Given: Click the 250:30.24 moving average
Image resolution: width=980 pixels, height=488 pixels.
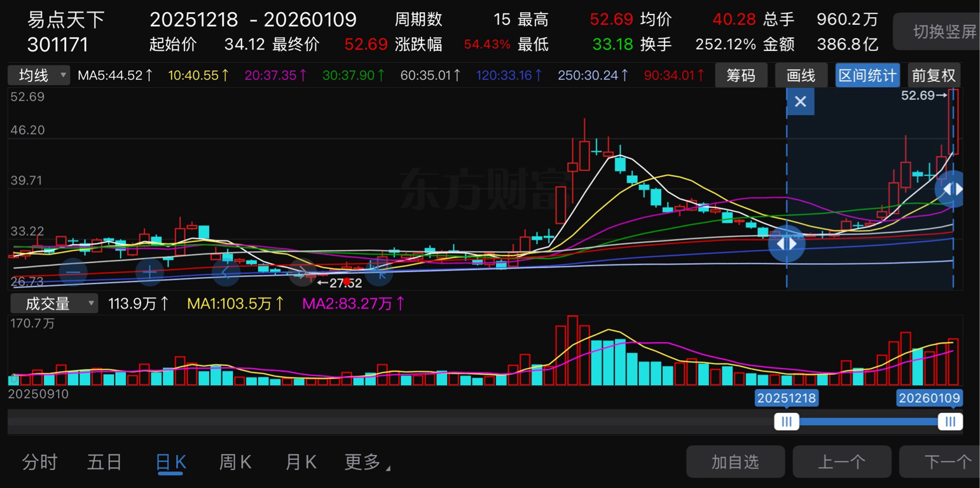Looking at the screenshot, I should 594,76.
